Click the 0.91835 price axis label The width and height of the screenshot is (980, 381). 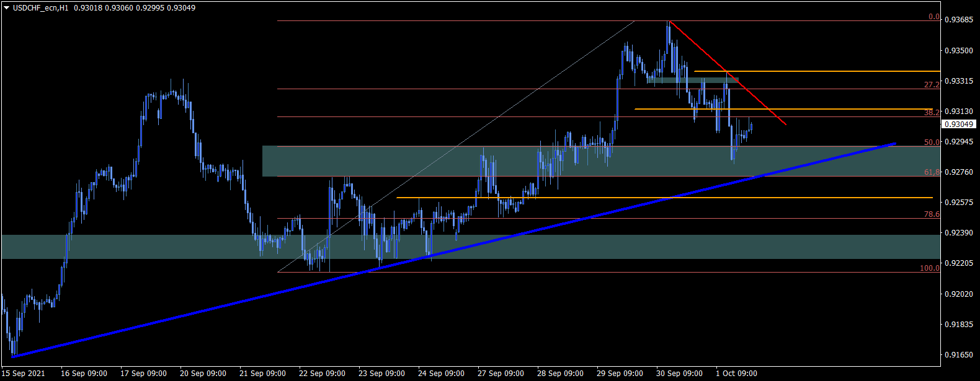point(958,325)
